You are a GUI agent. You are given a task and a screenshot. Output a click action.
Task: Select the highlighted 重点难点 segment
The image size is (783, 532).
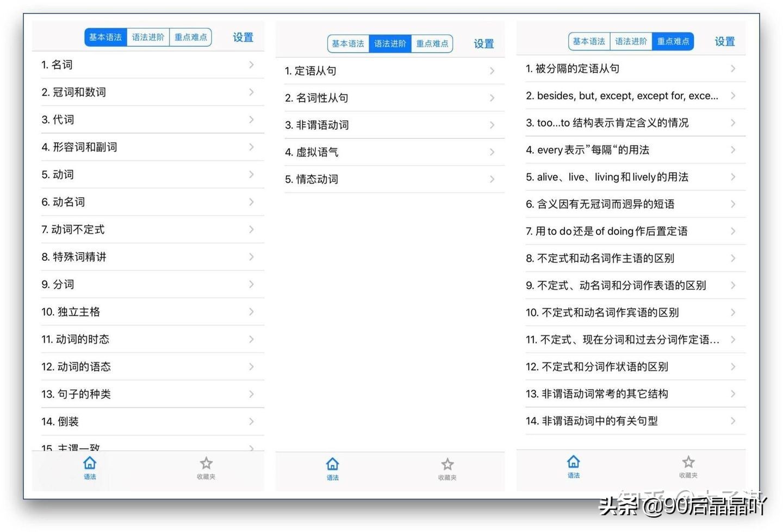point(673,41)
